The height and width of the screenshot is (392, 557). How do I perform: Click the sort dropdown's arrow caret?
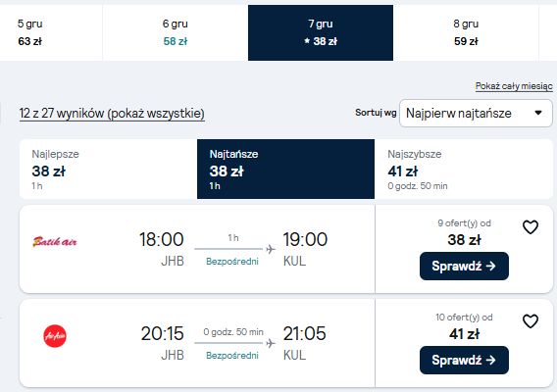[538, 113]
